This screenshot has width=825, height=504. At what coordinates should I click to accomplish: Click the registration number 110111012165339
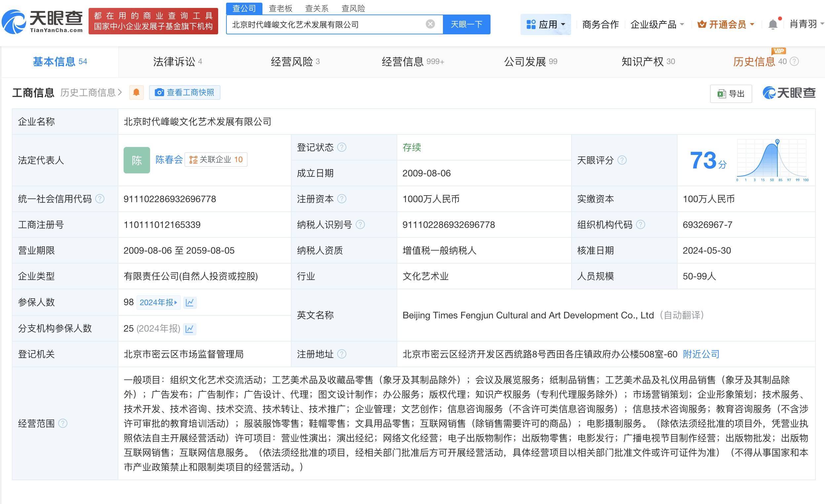[162, 225]
